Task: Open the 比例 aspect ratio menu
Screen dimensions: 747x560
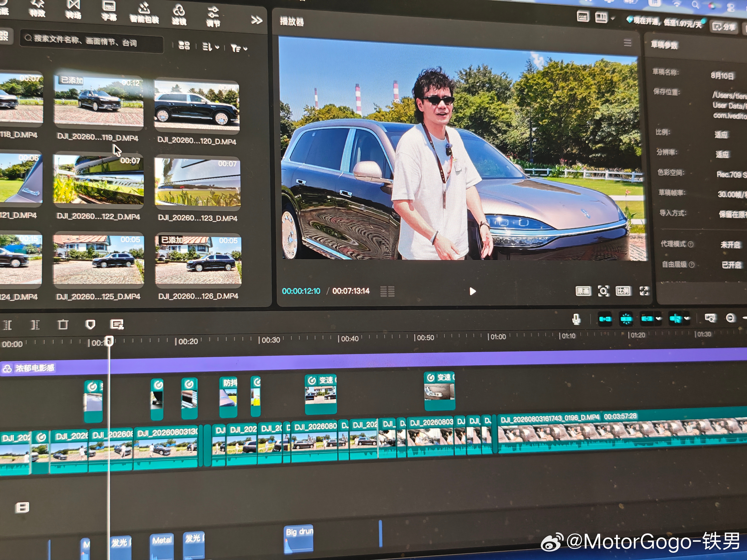Action: 623,291
